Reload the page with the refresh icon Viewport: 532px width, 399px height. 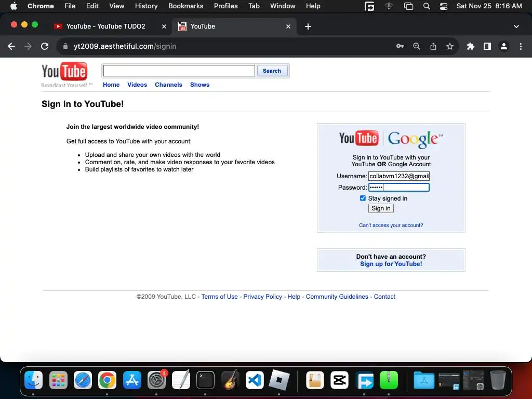(x=45, y=46)
